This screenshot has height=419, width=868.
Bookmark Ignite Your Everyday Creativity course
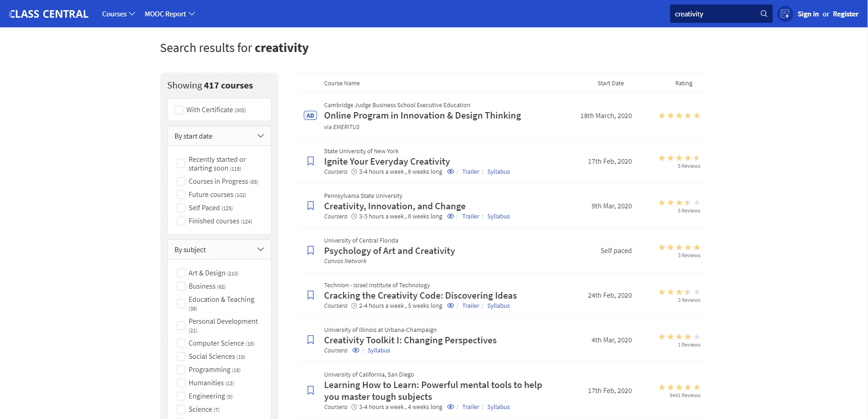pyautogui.click(x=311, y=161)
